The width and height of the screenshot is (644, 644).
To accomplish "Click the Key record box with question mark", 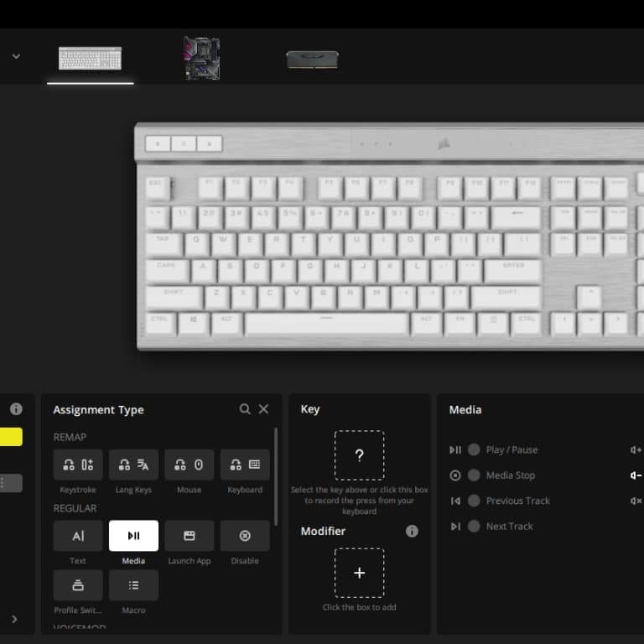I will [360, 455].
